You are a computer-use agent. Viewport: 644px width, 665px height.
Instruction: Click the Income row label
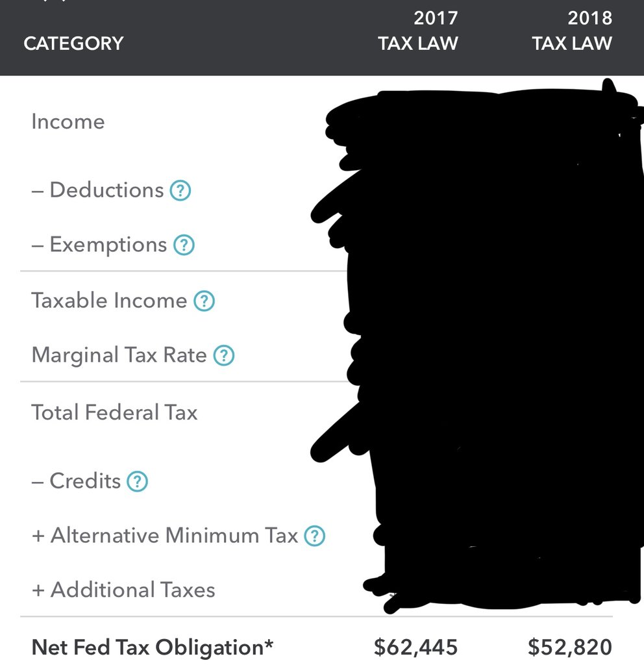pyautogui.click(x=68, y=122)
